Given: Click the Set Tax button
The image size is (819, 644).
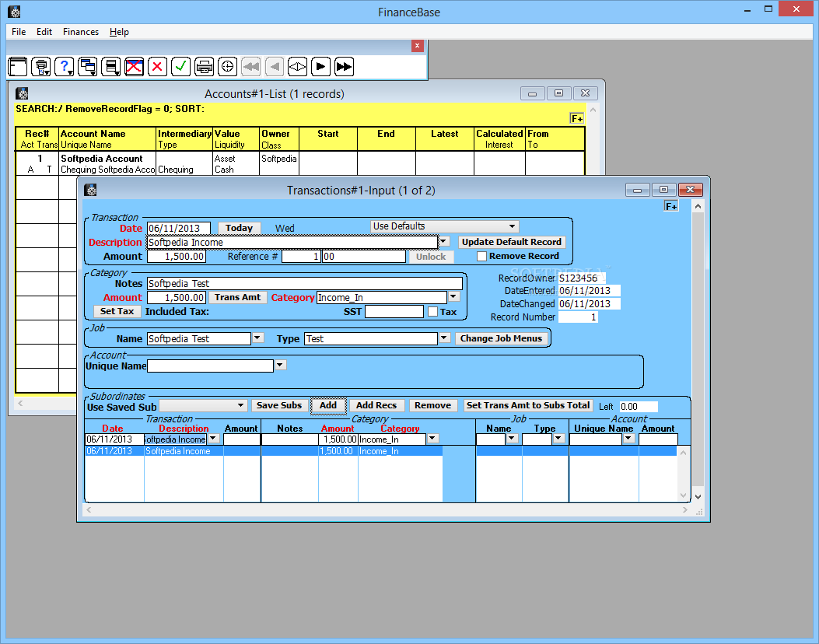Looking at the screenshot, I should pyautogui.click(x=117, y=311).
